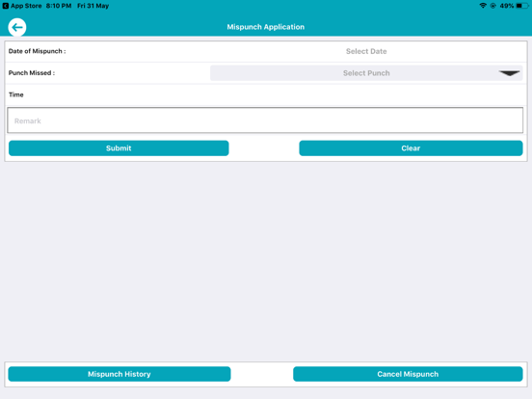Expand the Select Punch dropdown
Viewport: 532px width, 399px height.
point(366,73)
